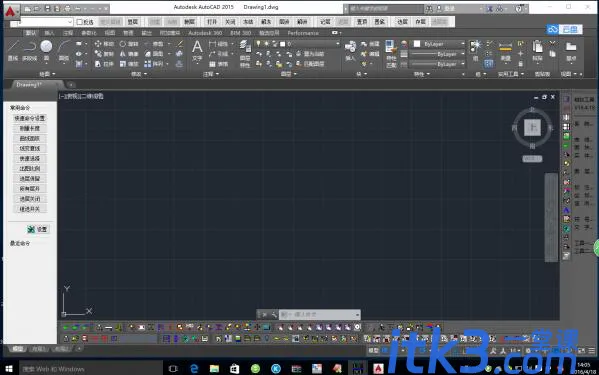Open the Array tool dropdown arrow

168,64
